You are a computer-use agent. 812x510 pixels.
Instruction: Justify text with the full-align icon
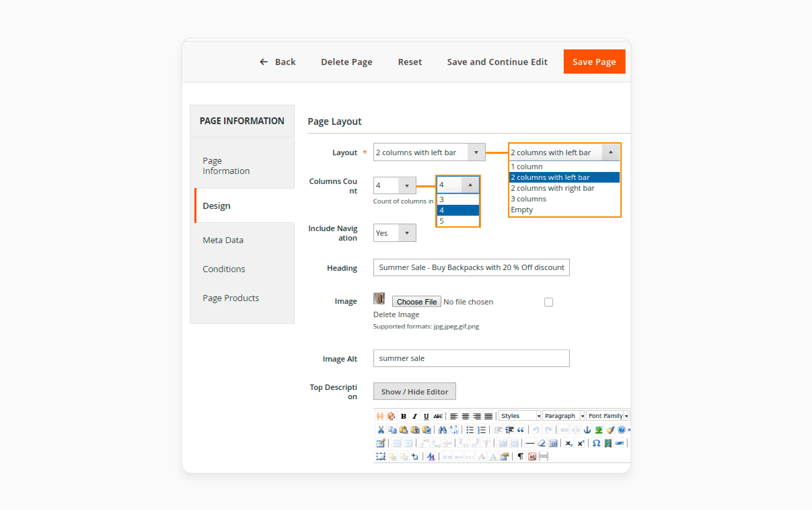488,416
